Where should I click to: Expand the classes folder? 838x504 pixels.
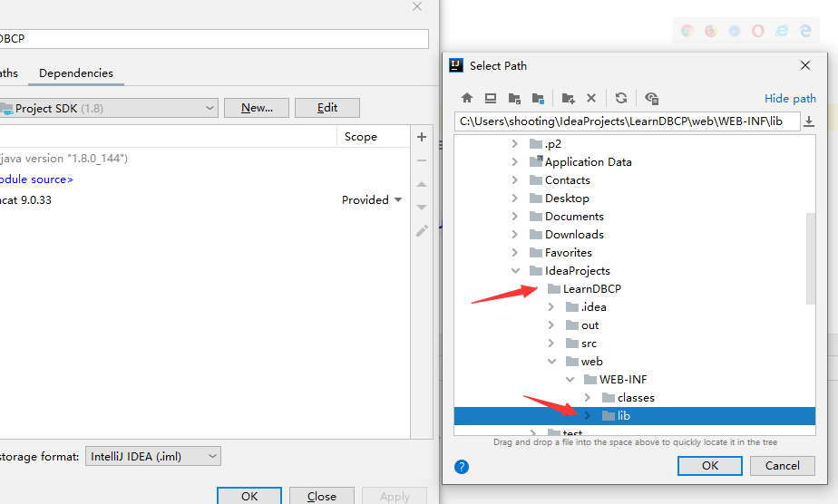point(588,398)
